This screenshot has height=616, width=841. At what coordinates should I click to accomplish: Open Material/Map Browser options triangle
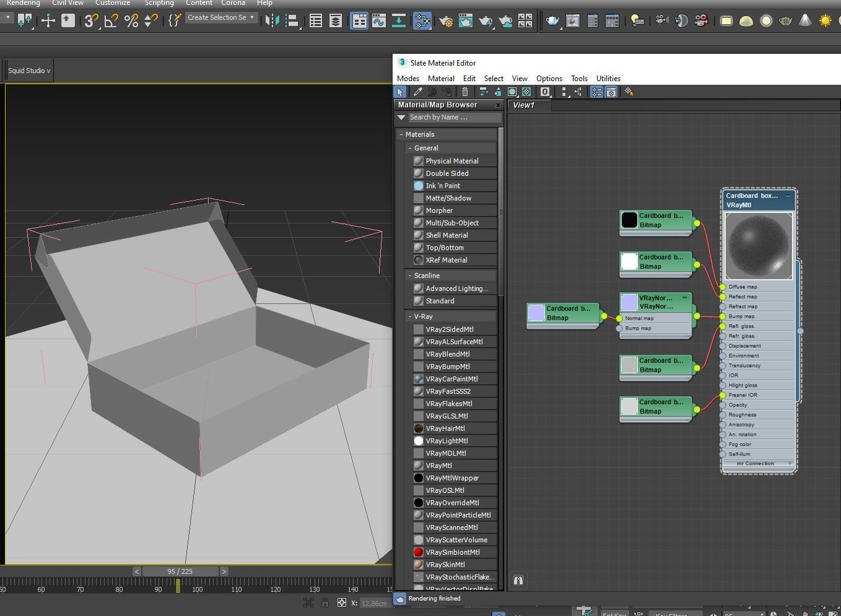pos(401,117)
